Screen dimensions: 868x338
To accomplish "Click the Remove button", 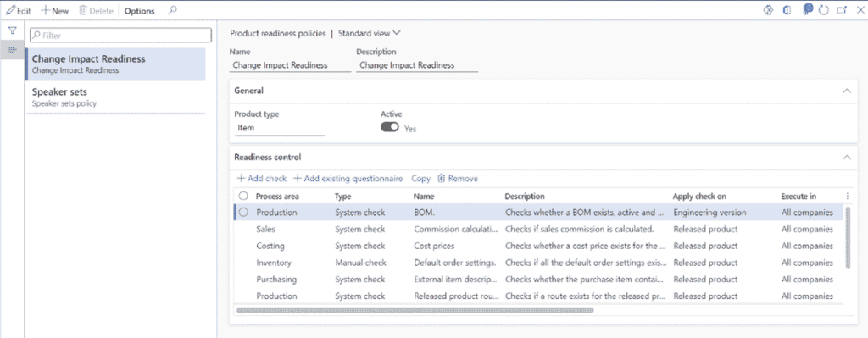I will pyautogui.click(x=458, y=178).
